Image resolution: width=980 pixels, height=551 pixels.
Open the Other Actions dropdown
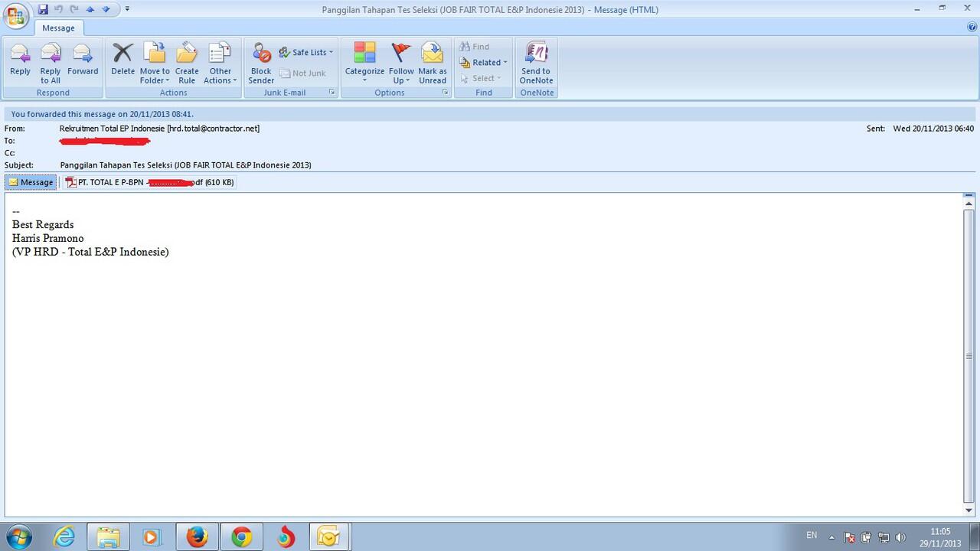(220, 62)
